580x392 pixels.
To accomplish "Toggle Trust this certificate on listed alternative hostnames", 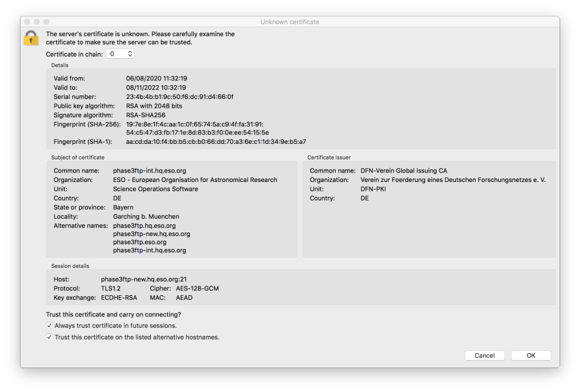I will click(49, 337).
